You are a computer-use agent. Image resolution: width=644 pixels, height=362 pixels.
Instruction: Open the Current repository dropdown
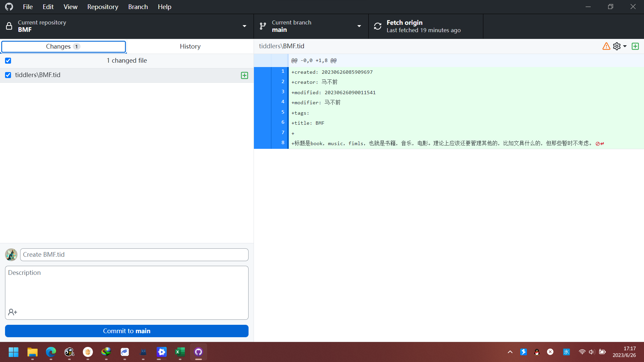tap(245, 26)
